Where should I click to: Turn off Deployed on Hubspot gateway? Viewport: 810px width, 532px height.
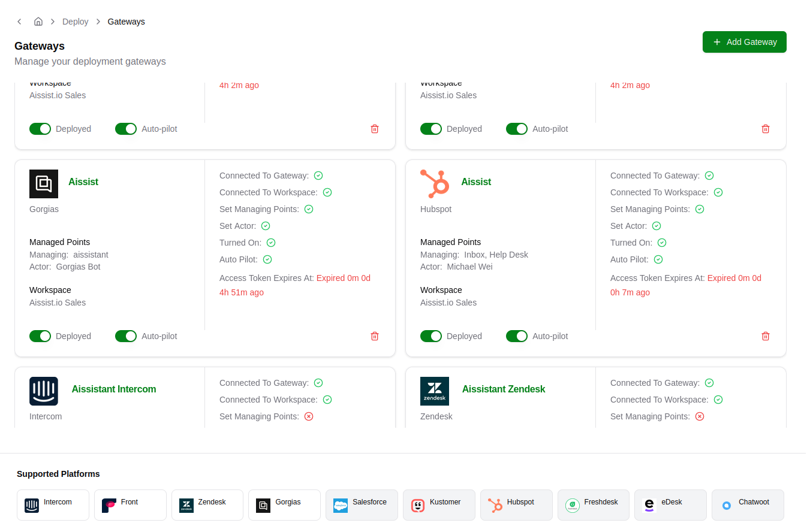[431, 336]
